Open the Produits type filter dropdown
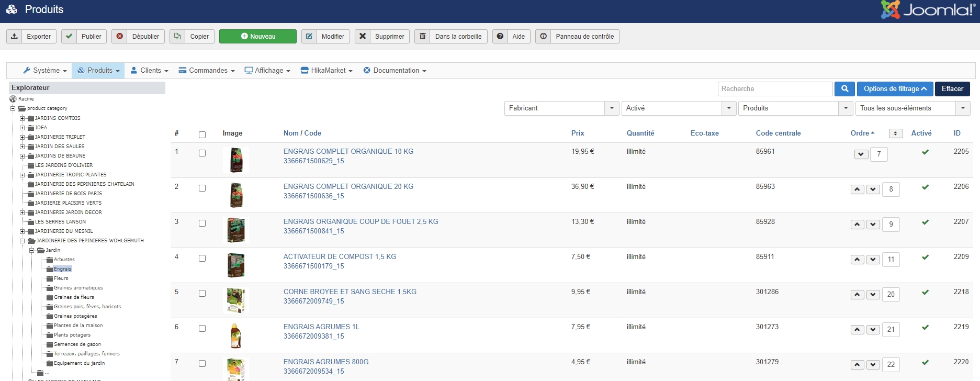 (796, 108)
